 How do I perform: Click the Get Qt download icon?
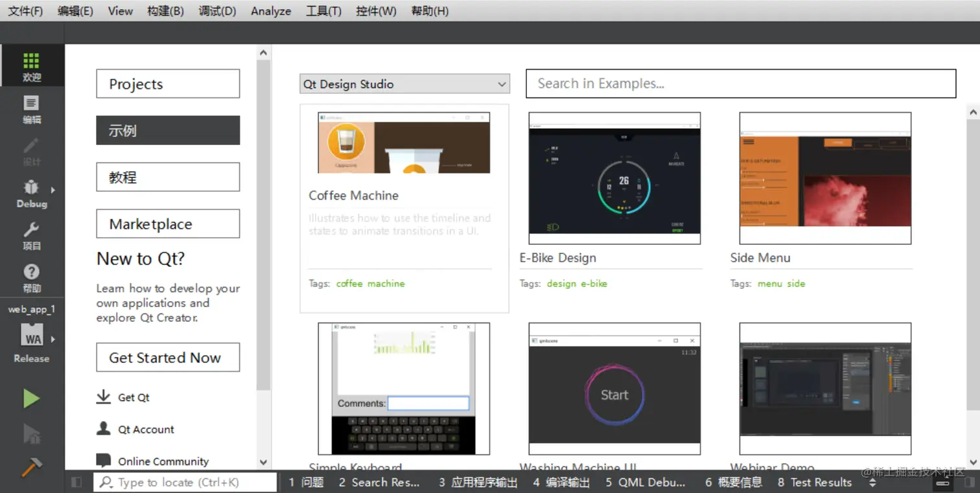pyautogui.click(x=103, y=397)
